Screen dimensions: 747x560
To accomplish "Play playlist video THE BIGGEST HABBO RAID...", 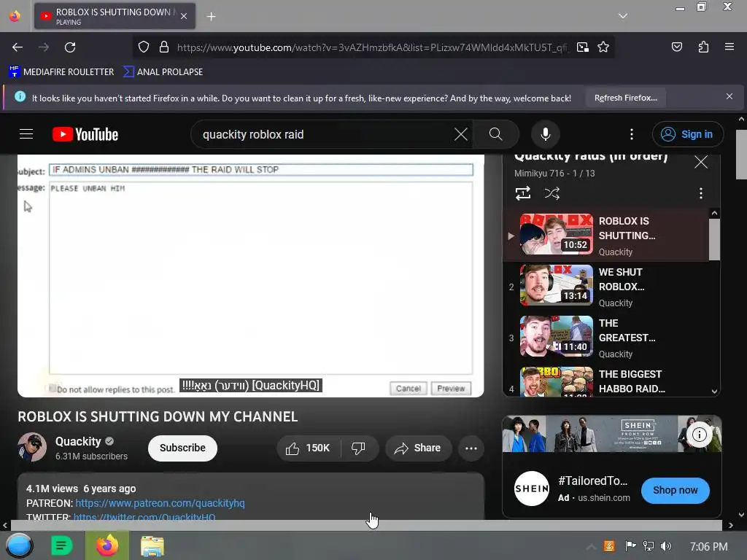I will tap(606, 381).
